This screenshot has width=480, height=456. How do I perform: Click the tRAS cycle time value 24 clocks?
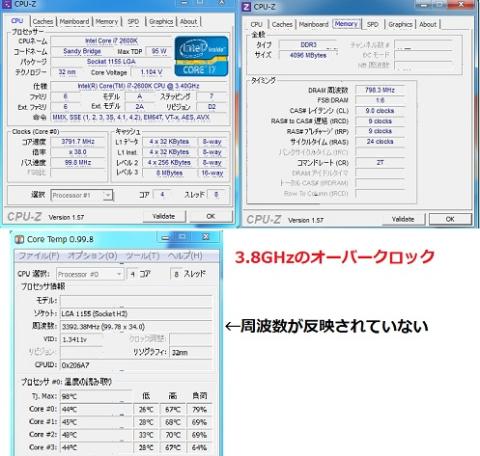point(380,142)
